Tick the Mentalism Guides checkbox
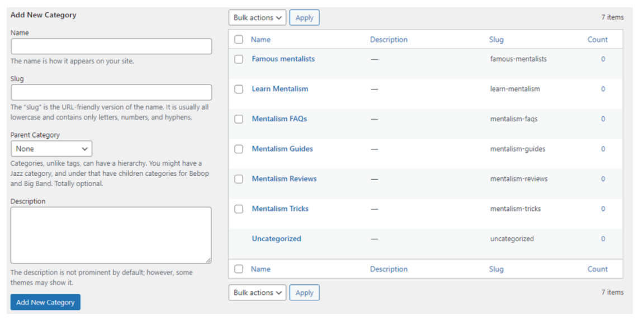The height and width of the screenshot is (320, 644). point(239,149)
